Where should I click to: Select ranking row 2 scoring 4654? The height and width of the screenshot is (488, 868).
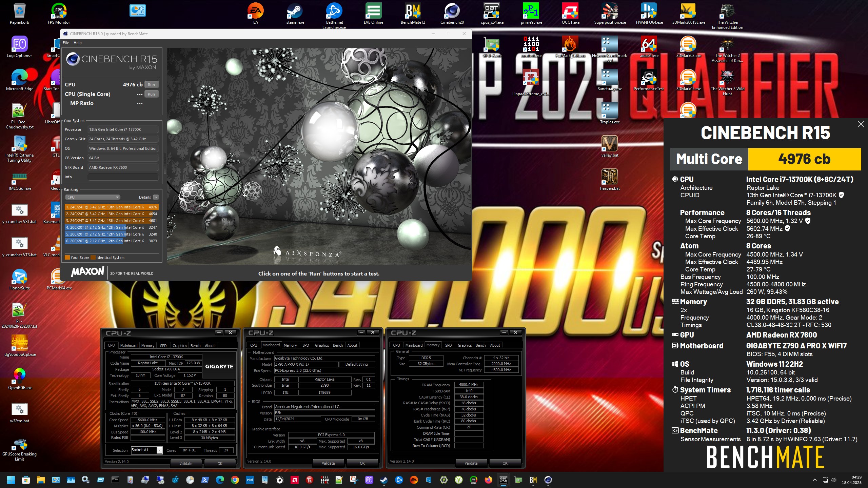click(112, 214)
